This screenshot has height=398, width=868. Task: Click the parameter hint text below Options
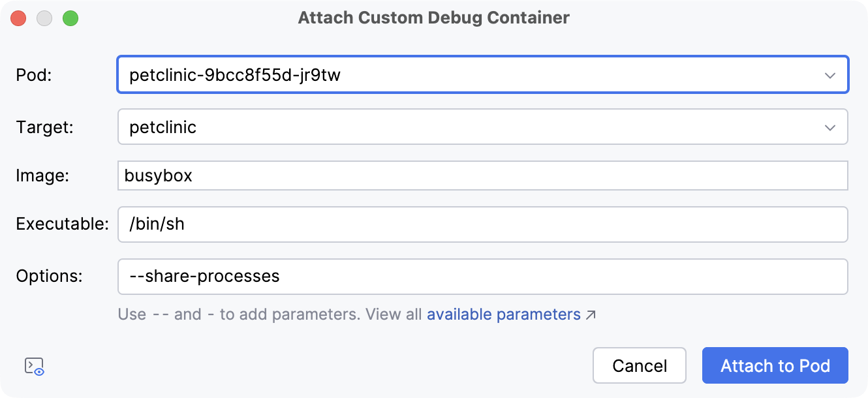pyautogui.click(x=261, y=314)
